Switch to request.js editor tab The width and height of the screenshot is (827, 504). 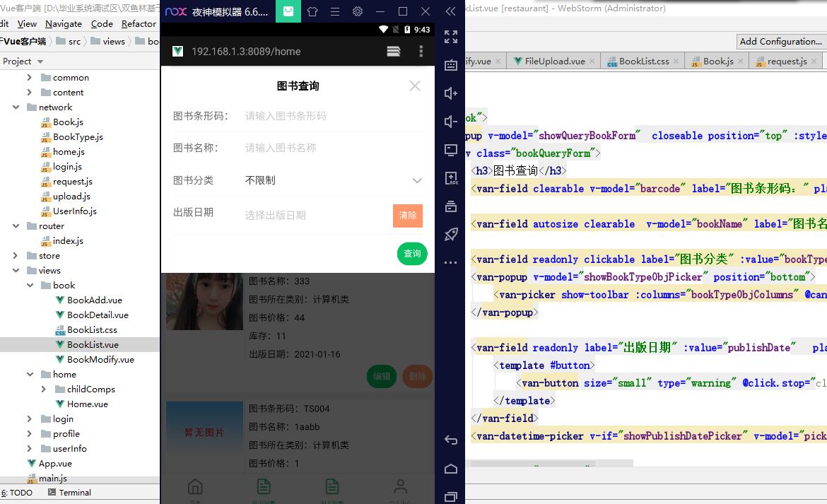(787, 61)
